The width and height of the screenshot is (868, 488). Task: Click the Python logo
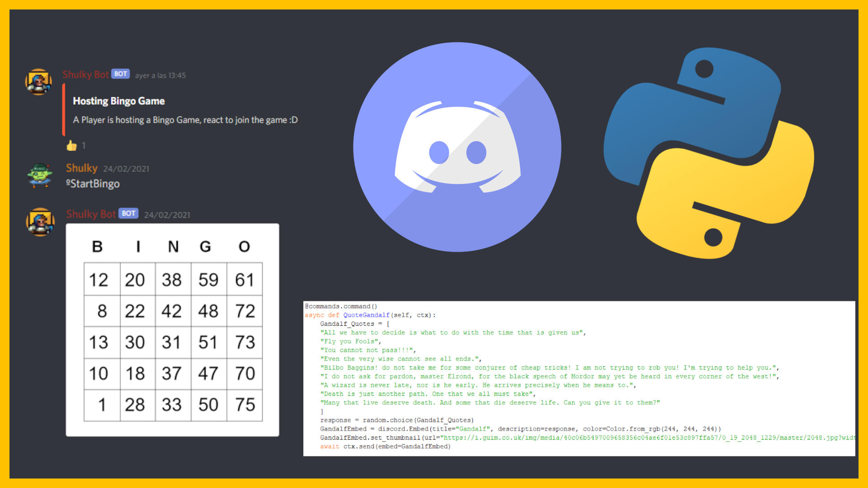point(708,153)
